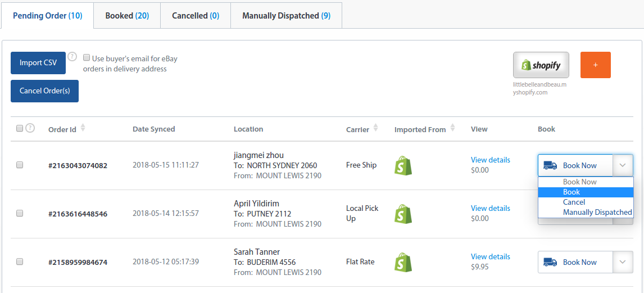Enable Use buyer's email for eBay checkbox
Screen dimensions: 644x293
[x=87, y=58]
